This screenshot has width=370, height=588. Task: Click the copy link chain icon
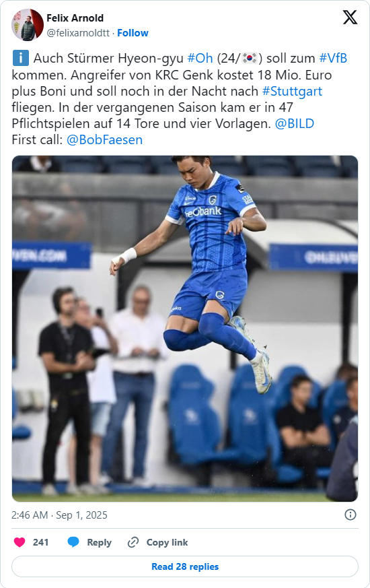click(133, 542)
